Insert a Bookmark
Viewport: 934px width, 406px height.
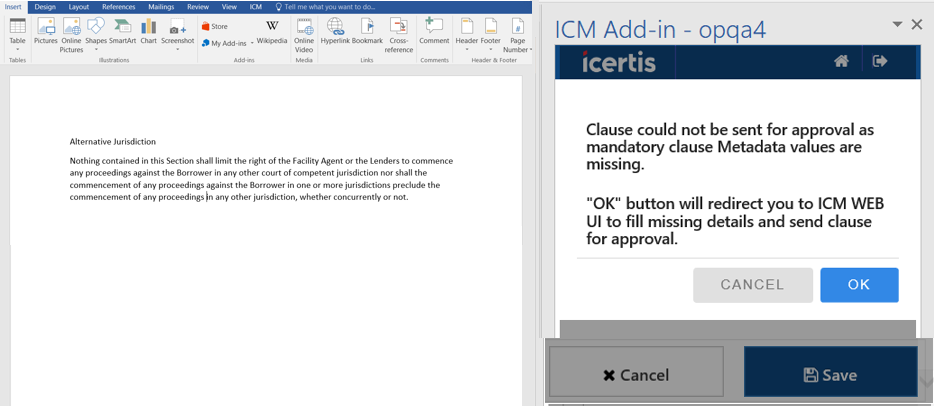[x=368, y=32]
